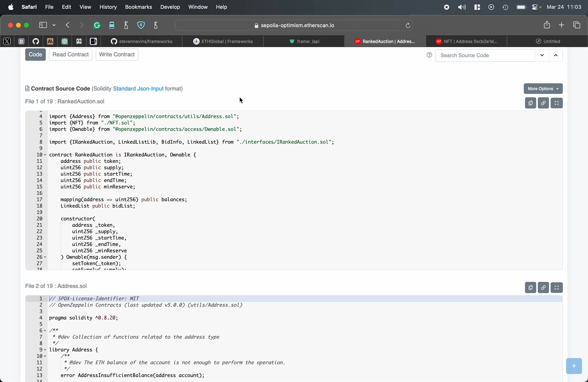Jump to next search match (down chevron)
Image resolution: width=588 pixels, height=382 pixels.
pos(542,55)
